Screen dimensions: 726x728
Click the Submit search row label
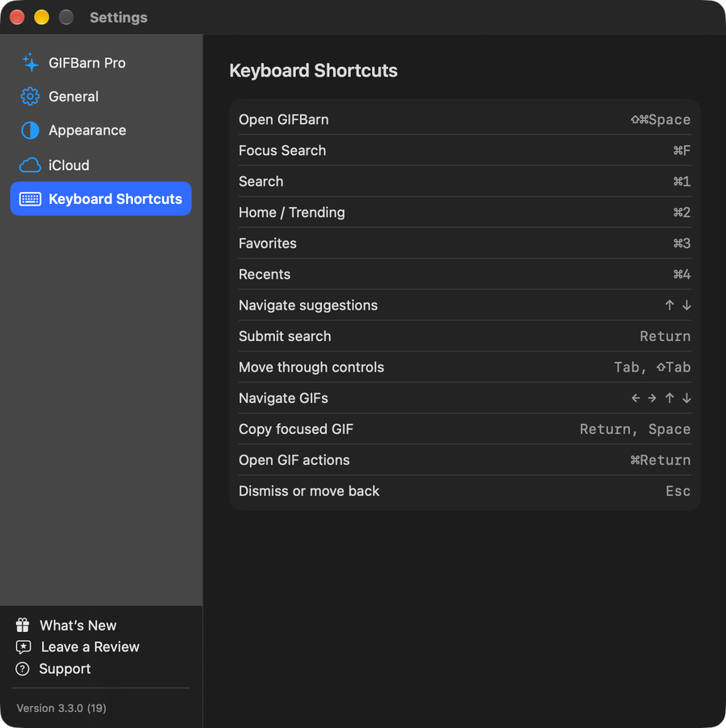coord(285,336)
